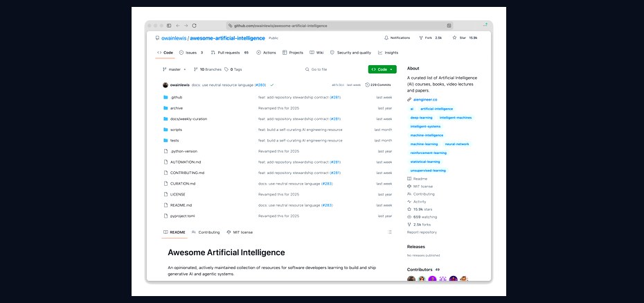Star the repository with the Star button
644x303 pixels.
point(465,38)
